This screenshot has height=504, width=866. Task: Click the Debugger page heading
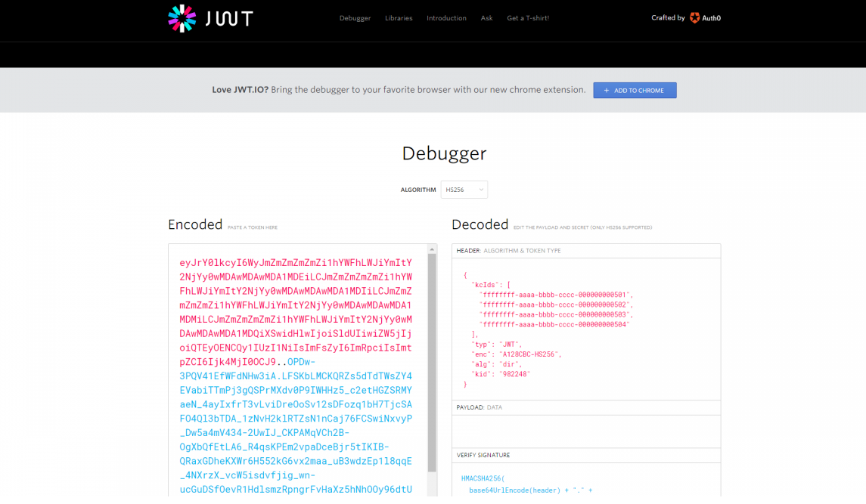click(x=444, y=153)
